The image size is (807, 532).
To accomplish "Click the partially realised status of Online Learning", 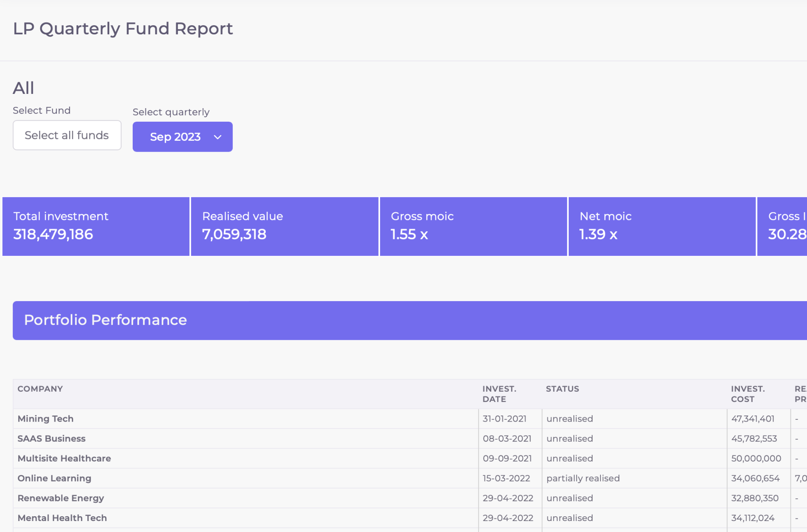I will point(583,478).
